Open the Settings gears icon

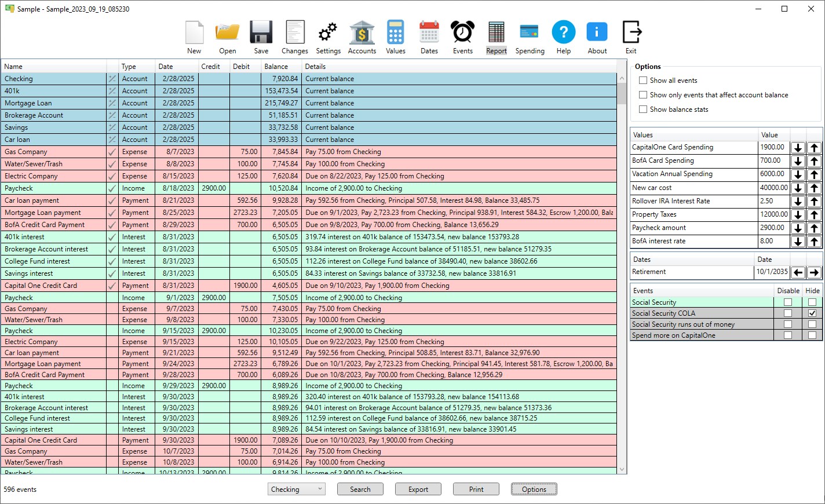pyautogui.click(x=328, y=33)
